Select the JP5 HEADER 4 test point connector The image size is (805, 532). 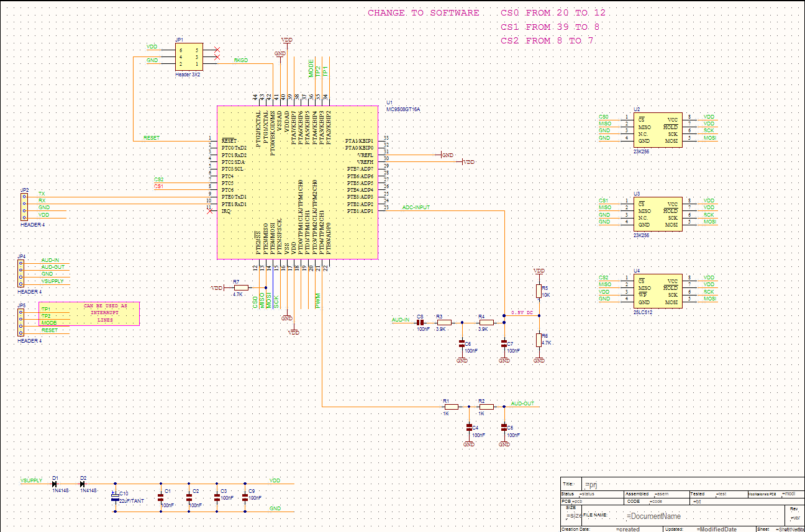(21, 323)
